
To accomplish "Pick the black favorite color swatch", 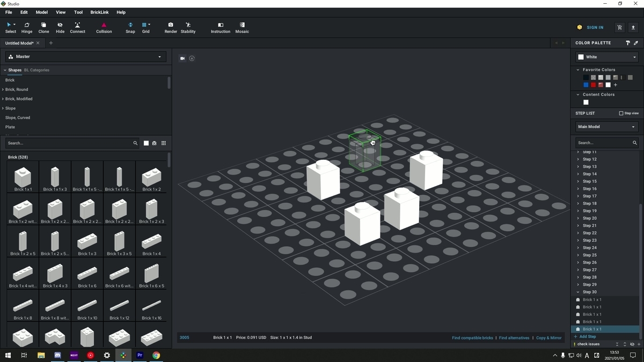I will click(x=586, y=78).
